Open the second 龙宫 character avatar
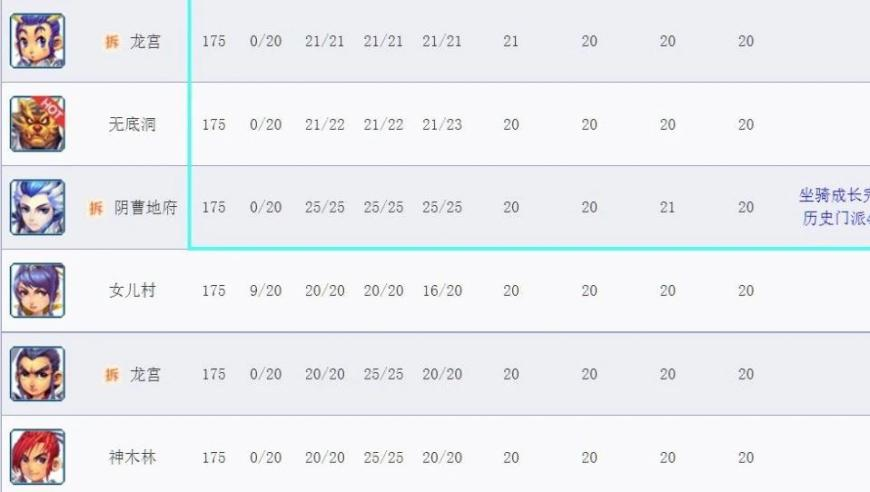870x492 pixels. [x=37, y=373]
